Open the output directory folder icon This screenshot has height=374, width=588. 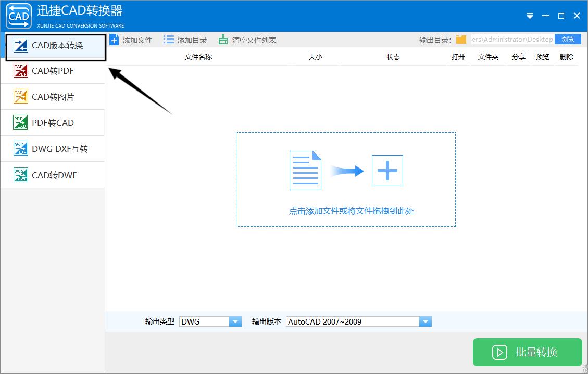click(x=461, y=38)
